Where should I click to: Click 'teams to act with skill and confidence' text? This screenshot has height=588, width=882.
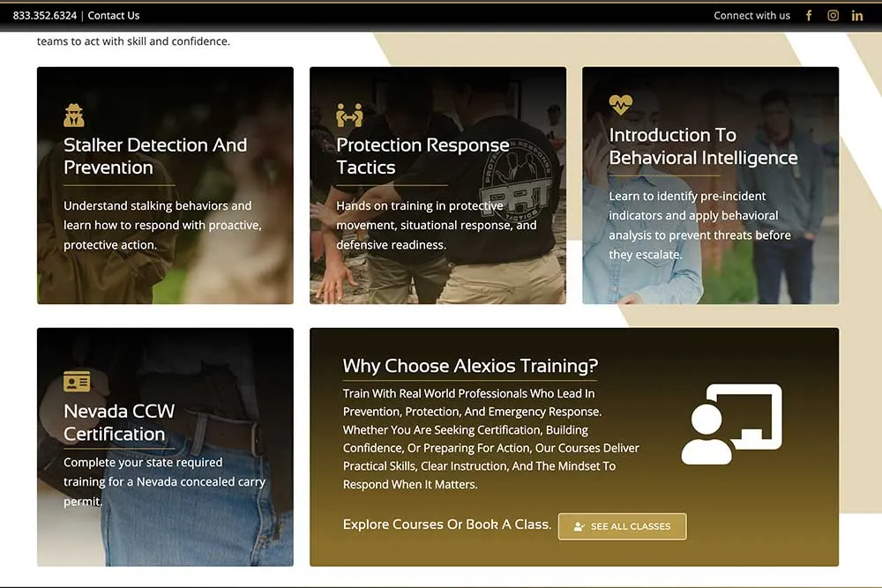click(x=133, y=41)
